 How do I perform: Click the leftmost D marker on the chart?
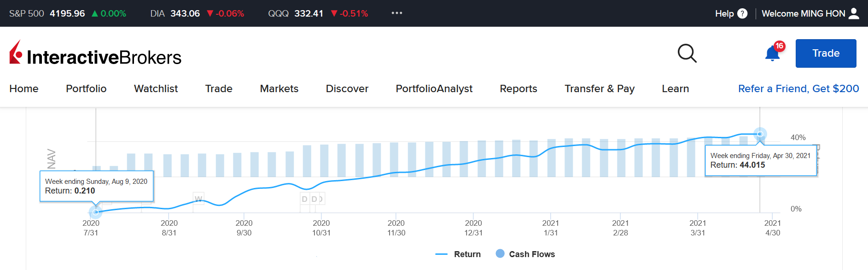point(304,199)
